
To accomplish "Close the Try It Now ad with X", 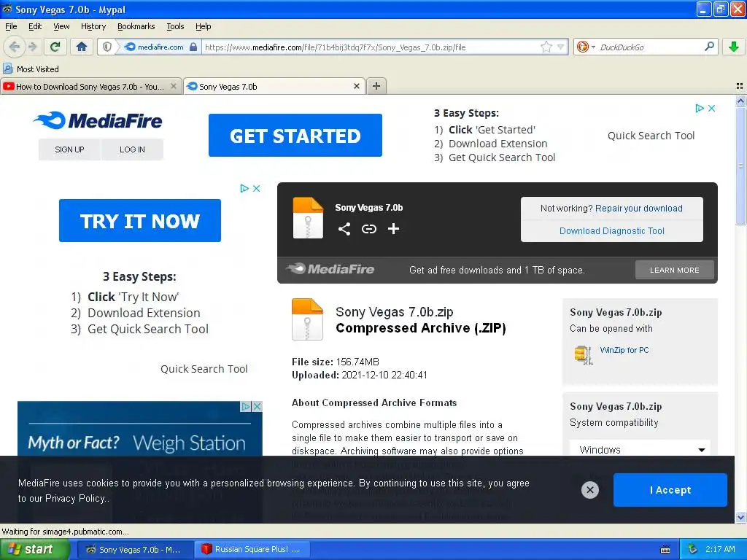I will 256,188.
